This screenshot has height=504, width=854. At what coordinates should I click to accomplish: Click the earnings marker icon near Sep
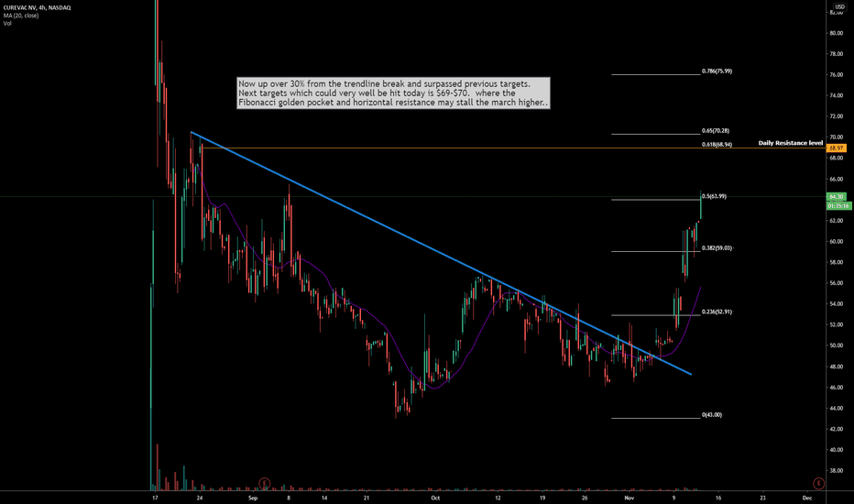pos(264,483)
